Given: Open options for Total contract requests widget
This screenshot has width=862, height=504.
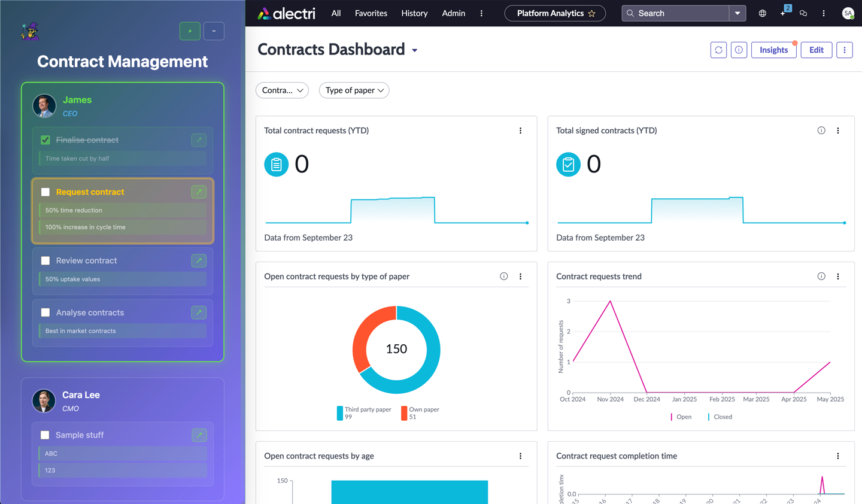Looking at the screenshot, I should click(x=520, y=130).
